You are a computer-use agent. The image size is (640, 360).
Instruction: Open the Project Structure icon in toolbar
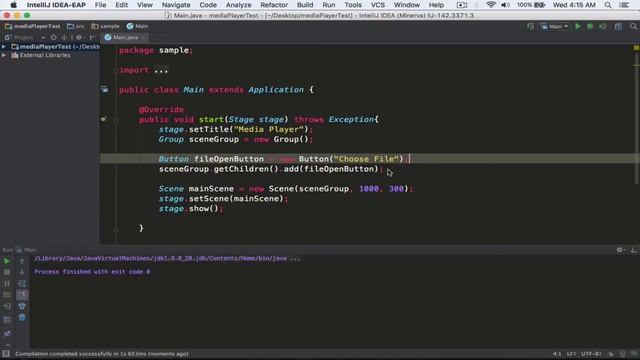point(618,26)
